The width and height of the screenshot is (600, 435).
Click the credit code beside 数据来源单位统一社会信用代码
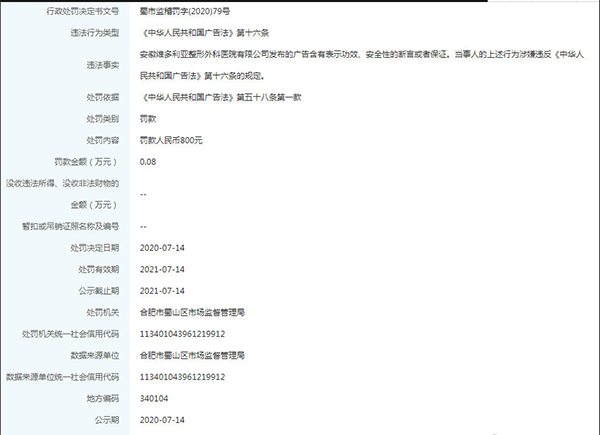(183, 377)
